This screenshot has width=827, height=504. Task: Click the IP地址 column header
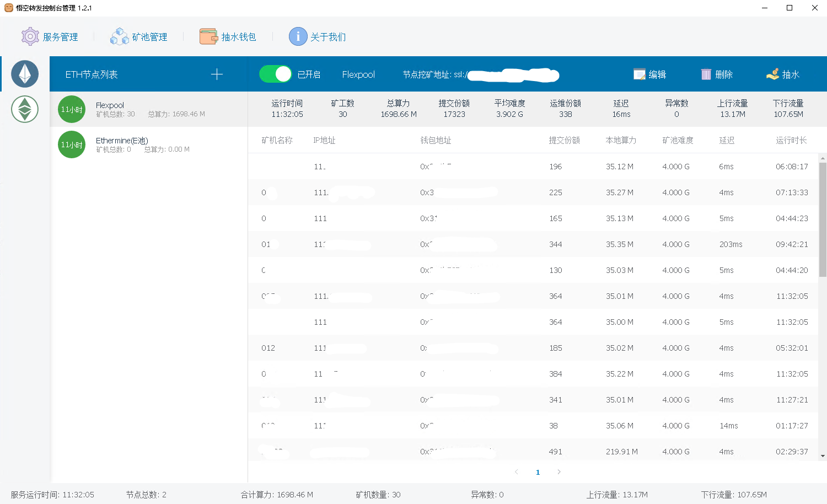[x=324, y=141]
